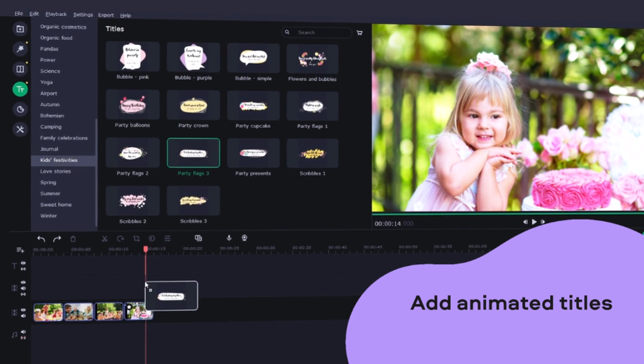The height and width of the screenshot is (364, 644).
Task: Step to previous frame in preview
Action: 525,222
